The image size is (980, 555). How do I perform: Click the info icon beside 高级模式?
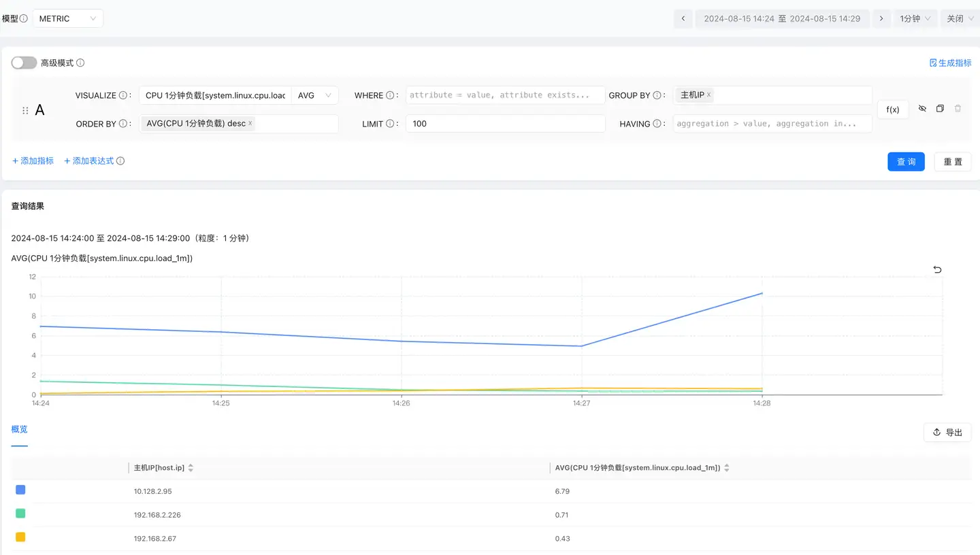pos(80,63)
